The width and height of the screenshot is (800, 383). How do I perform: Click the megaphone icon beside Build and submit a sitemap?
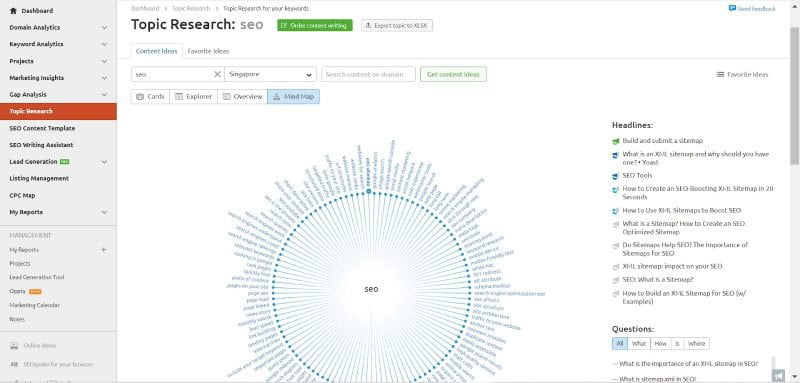616,141
